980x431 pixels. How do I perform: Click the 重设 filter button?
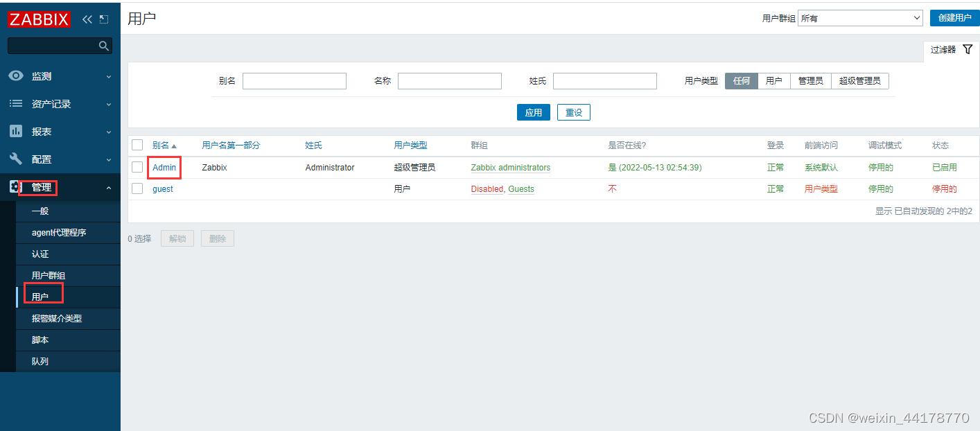(574, 112)
